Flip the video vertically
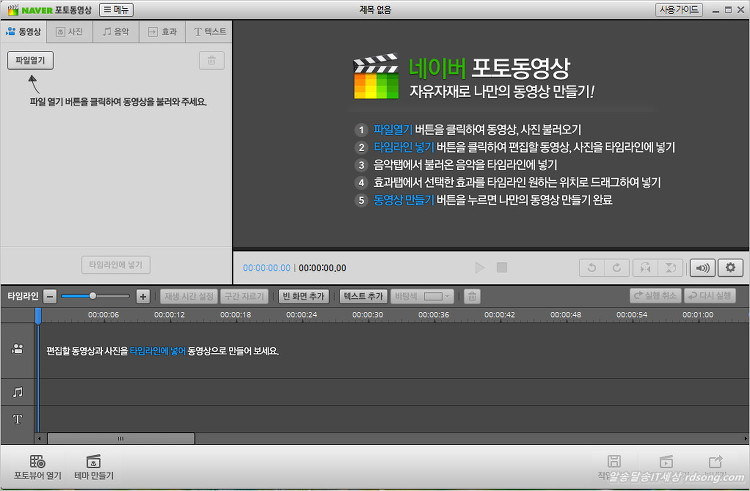The image size is (750, 491). pyautogui.click(x=671, y=268)
